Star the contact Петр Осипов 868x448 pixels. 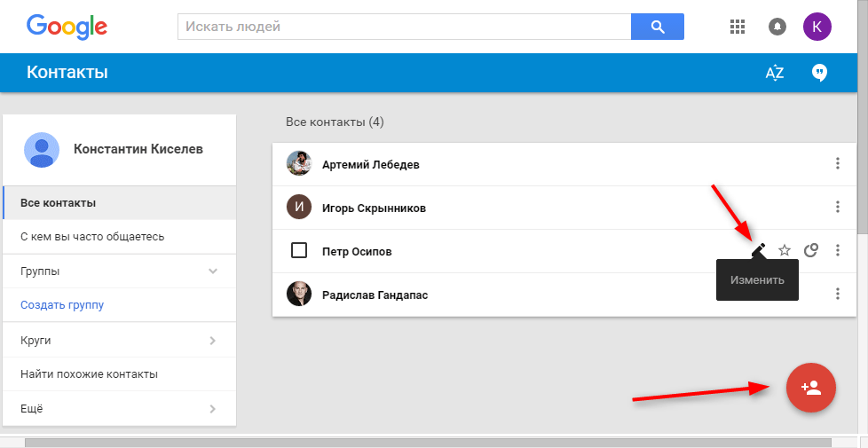tap(785, 251)
